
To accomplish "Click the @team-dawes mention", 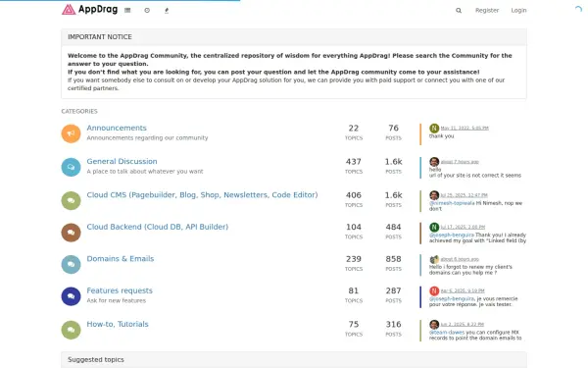I will (447, 333).
